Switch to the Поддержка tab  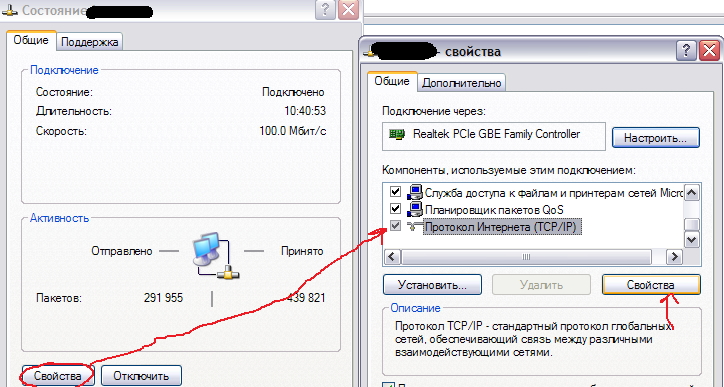click(x=89, y=42)
